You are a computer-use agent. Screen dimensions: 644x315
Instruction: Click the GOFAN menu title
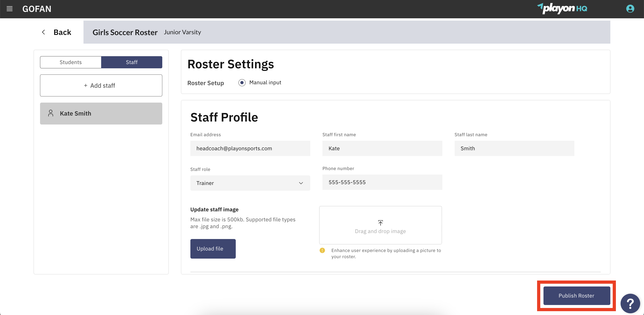[x=37, y=9]
